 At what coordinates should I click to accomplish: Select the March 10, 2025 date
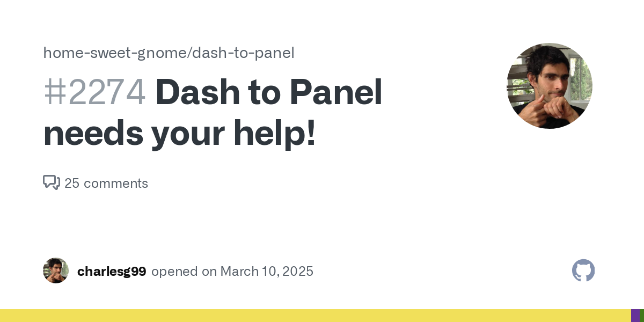267,272
